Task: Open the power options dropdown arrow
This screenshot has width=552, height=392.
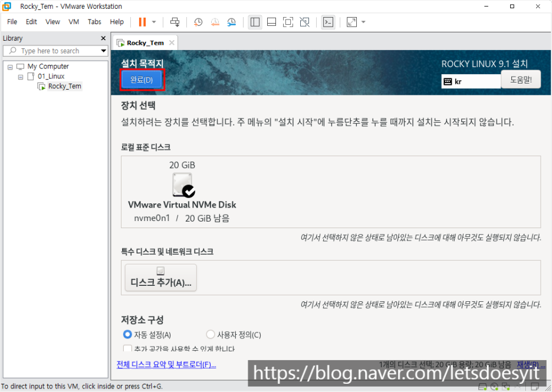Action: tap(154, 22)
